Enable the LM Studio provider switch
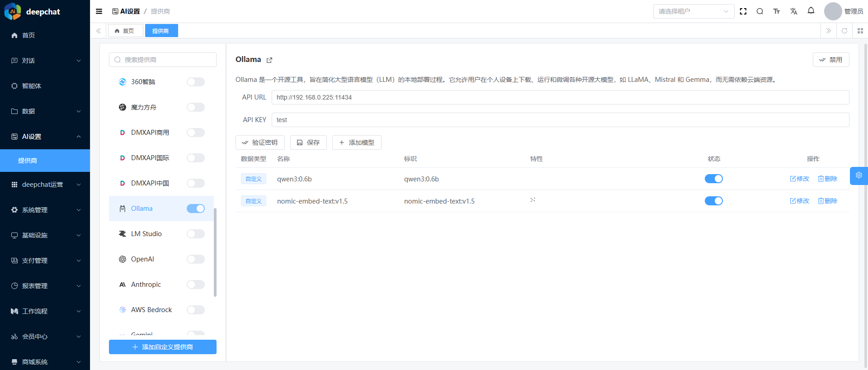868x370 pixels. [x=196, y=234]
